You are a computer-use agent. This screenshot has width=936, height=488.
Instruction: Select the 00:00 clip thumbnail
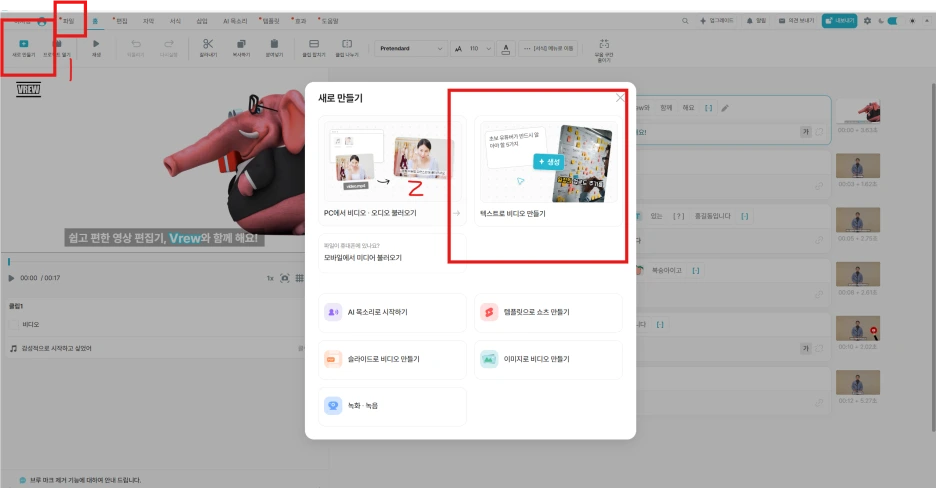(x=858, y=111)
